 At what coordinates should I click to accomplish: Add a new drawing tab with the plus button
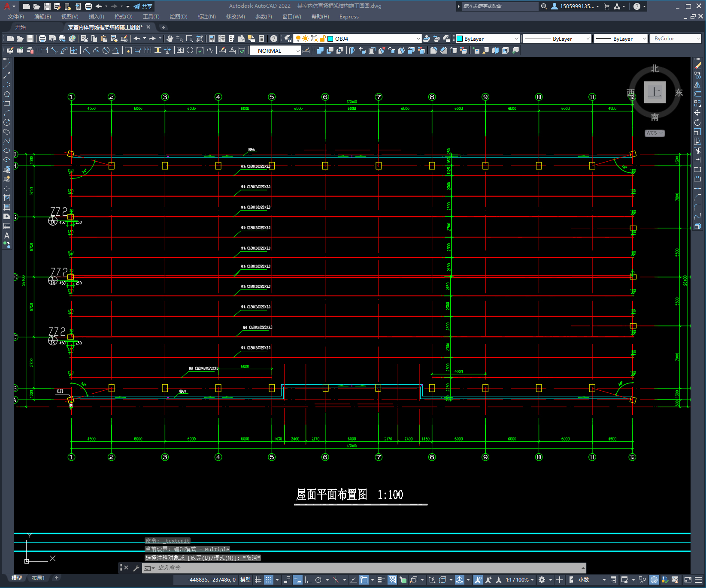[164, 27]
